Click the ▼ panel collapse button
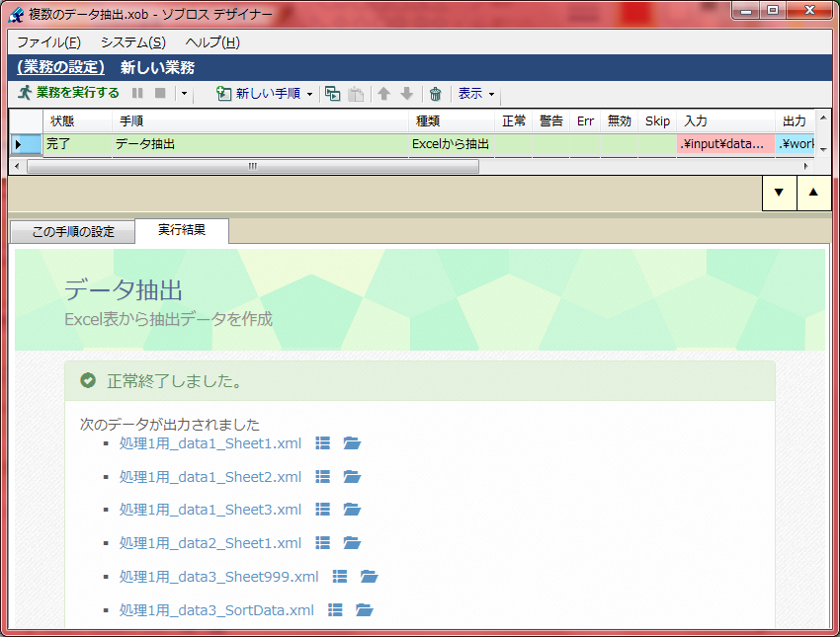 (x=780, y=193)
